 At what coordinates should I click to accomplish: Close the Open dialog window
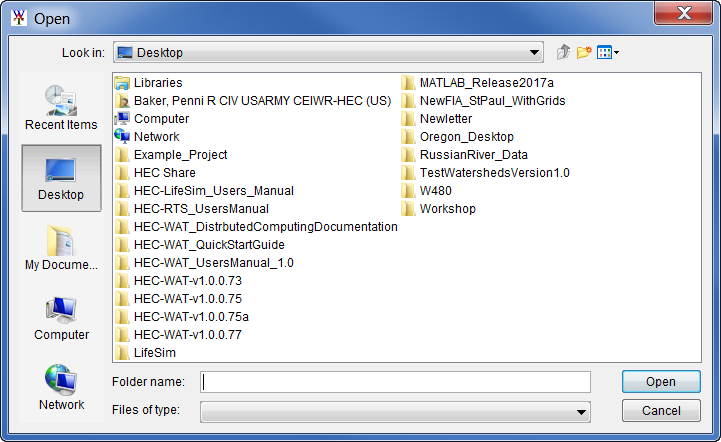click(684, 13)
